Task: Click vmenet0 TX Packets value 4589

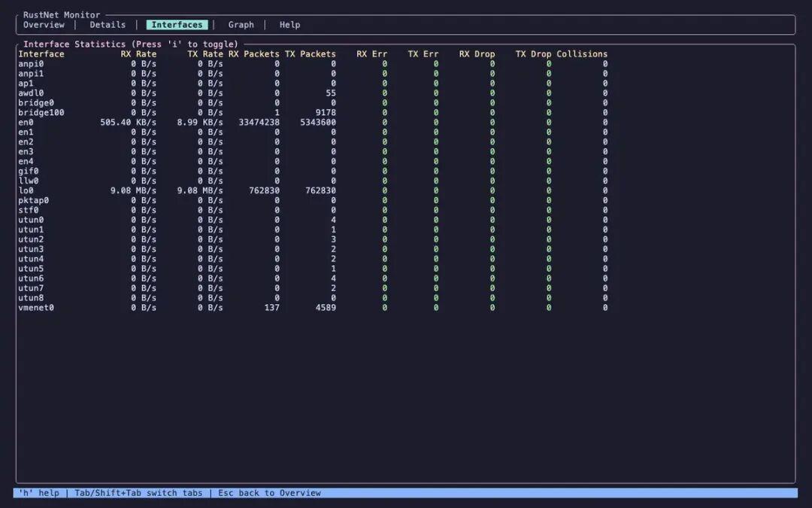Action: (x=326, y=308)
